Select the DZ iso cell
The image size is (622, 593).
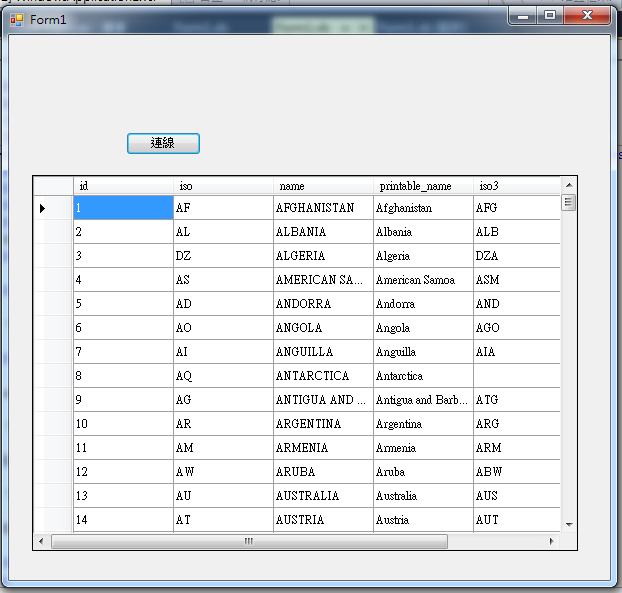click(223, 255)
